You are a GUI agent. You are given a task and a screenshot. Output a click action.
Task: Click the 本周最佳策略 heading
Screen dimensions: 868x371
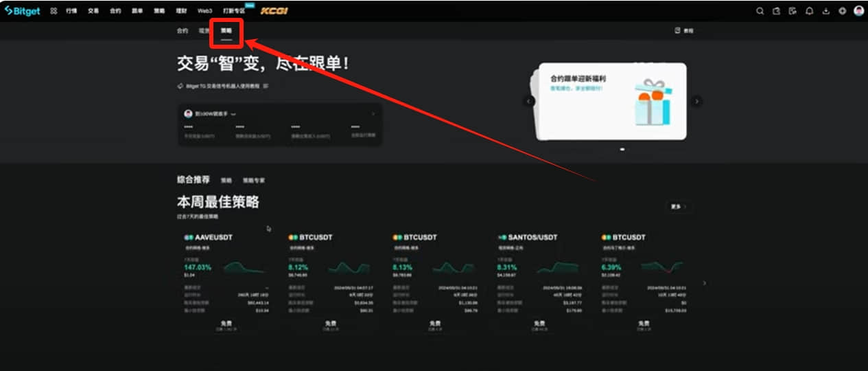coord(218,203)
